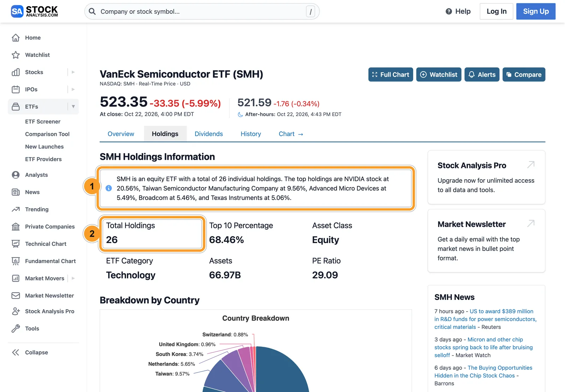Click the Market Newsletter envelope icon
565x392 pixels.
pos(16,296)
